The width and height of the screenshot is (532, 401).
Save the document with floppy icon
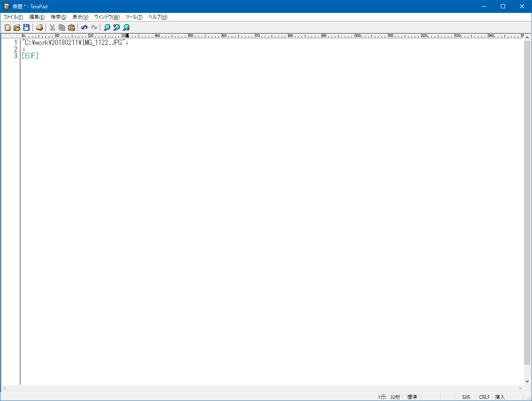(x=27, y=27)
